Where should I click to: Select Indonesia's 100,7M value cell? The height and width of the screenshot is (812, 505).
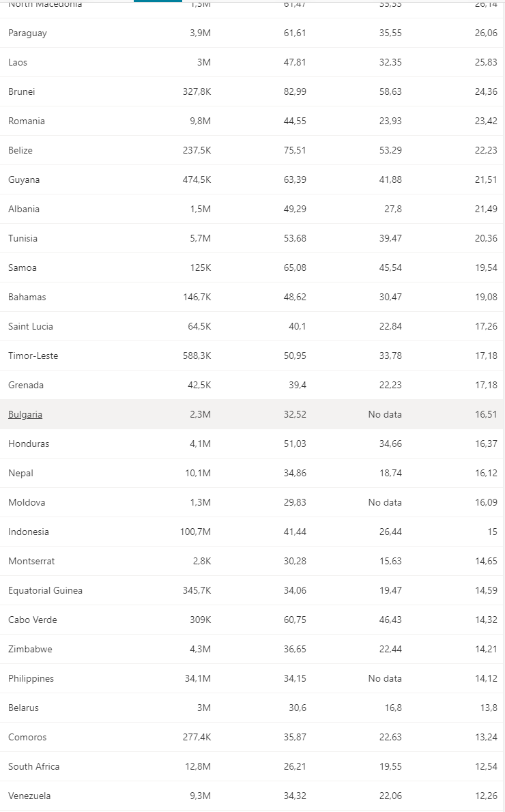coord(195,532)
